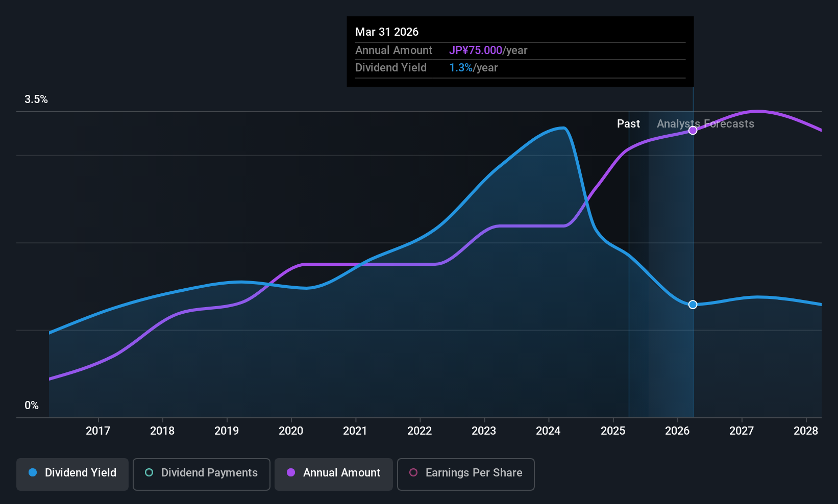This screenshot has width=838, height=504.
Task: Enable the Dividend Payments series
Action: click(202, 474)
